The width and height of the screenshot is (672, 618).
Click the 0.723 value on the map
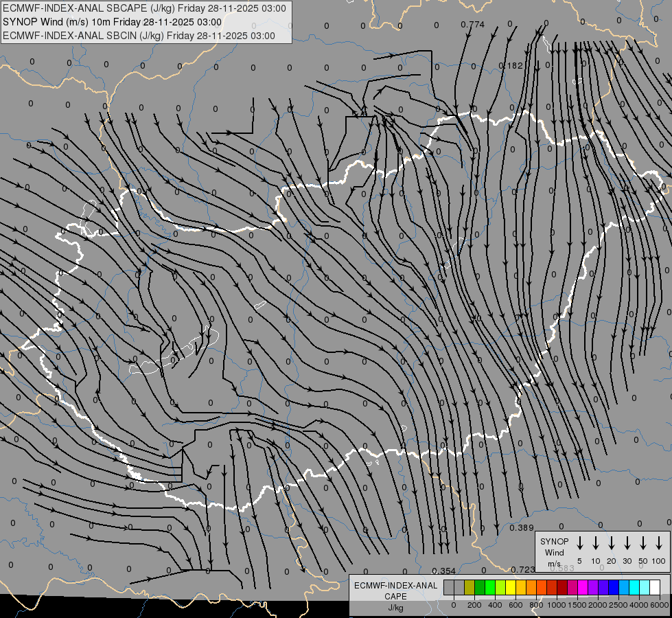click(x=523, y=569)
